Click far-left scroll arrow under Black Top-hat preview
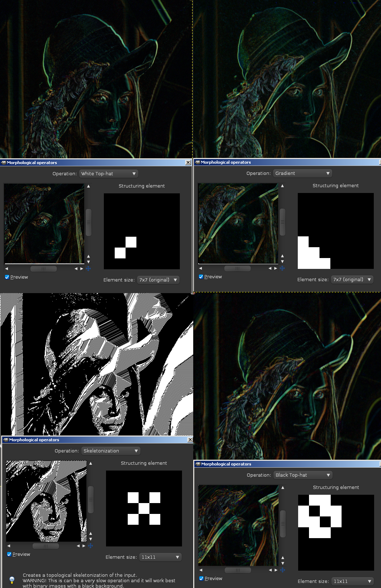 [201, 570]
